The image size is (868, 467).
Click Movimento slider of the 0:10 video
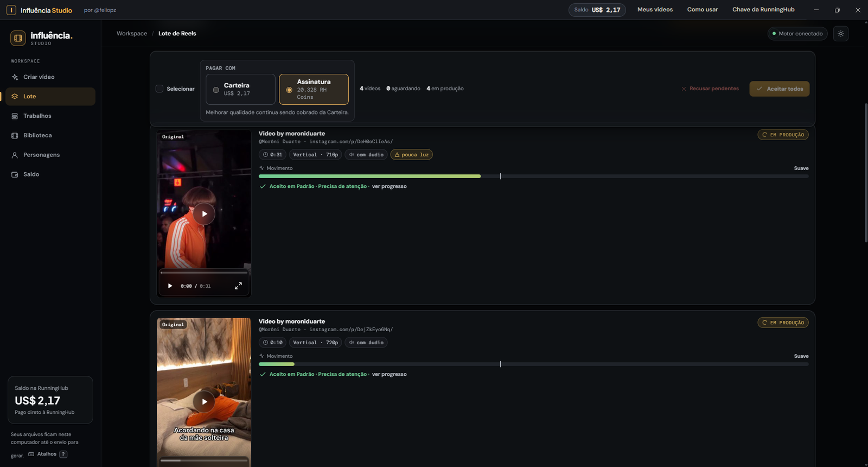pyautogui.click(x=534, y=364)
